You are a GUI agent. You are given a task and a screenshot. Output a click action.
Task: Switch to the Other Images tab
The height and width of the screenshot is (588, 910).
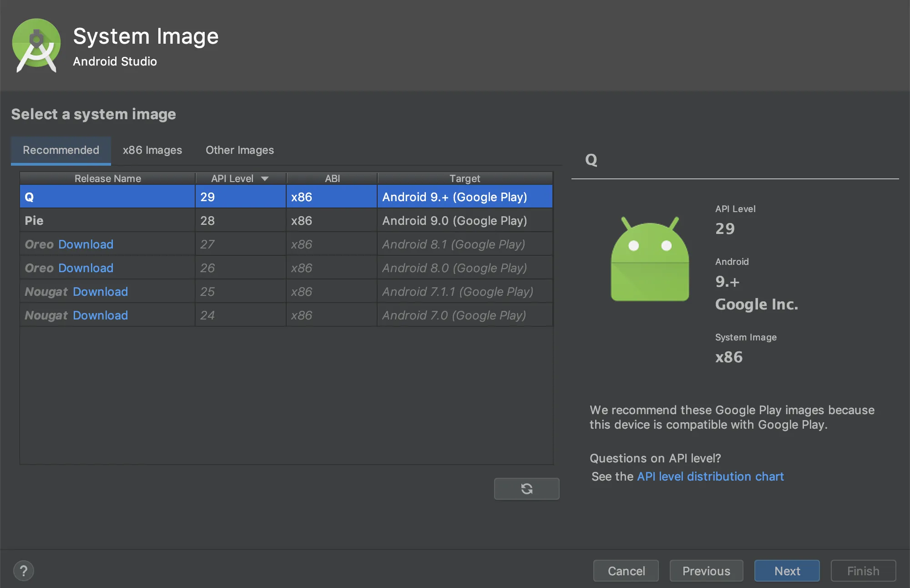pyautogui.click(x=239, y=150)
